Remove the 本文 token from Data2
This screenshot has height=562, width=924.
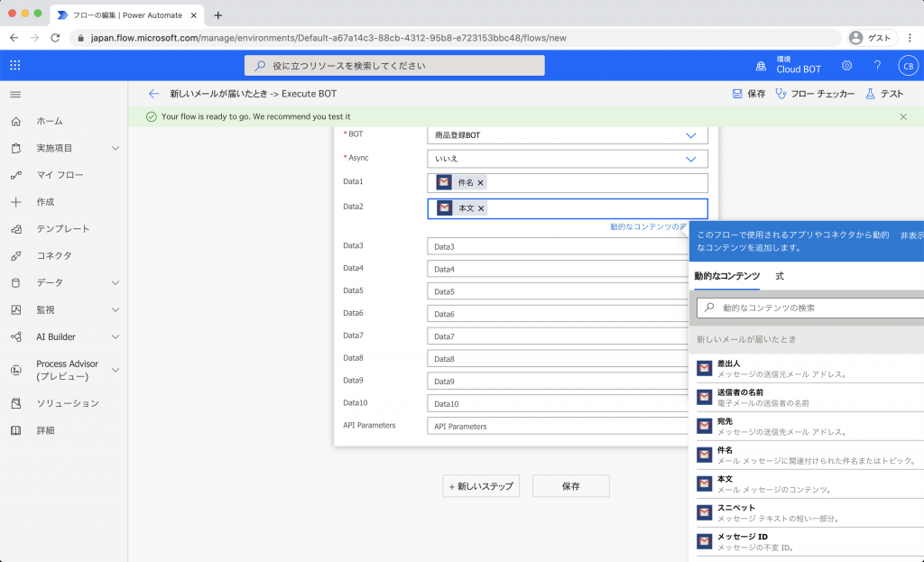(x=482, y=208)
